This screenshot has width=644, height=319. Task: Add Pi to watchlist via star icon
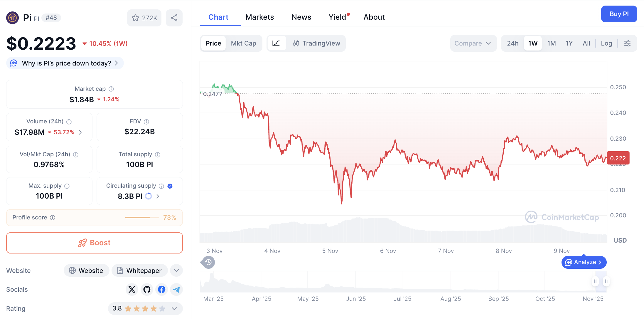click(135, 18)
